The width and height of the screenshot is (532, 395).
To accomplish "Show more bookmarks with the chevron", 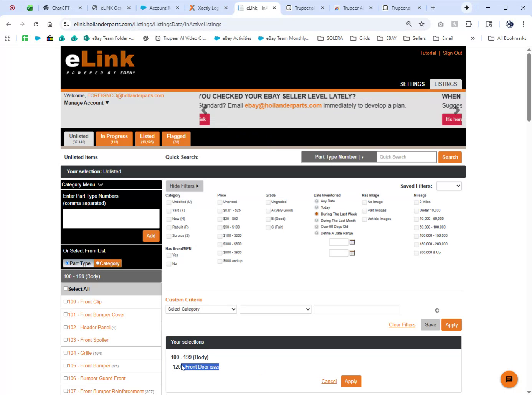I will tap(473, 38).
